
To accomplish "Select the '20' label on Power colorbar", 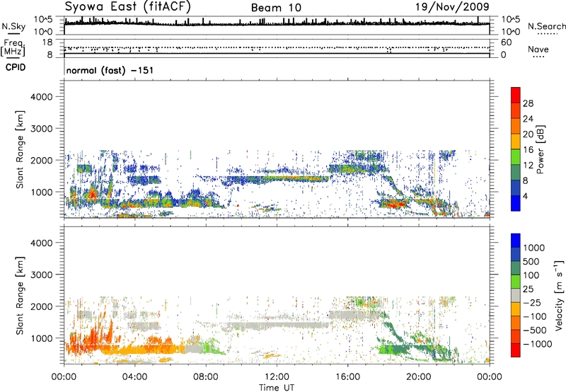I will 528,134.
